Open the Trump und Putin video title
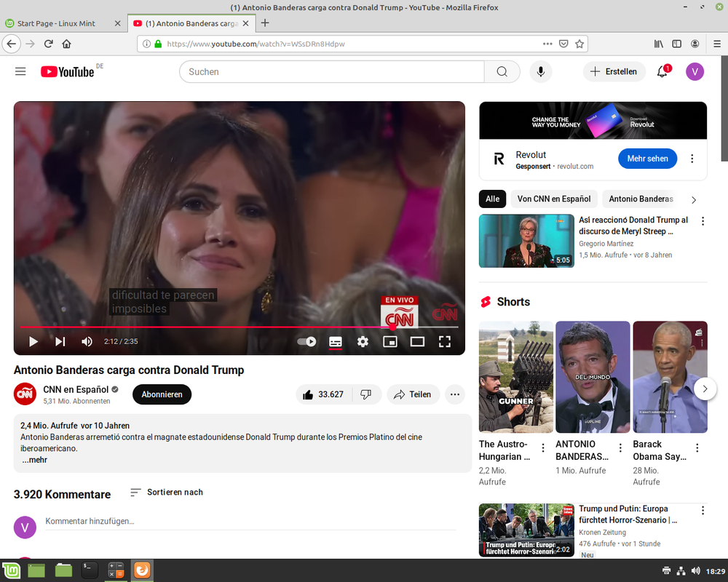The height and width of the screenshot is (582, 728). pos(628,514)
